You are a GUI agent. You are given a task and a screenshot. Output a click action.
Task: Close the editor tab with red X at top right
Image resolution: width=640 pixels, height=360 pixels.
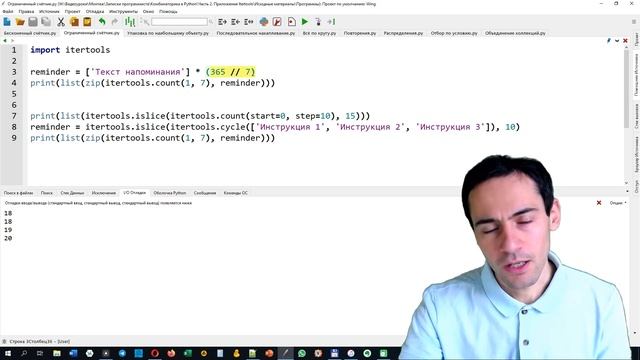(x=625, y=40)
